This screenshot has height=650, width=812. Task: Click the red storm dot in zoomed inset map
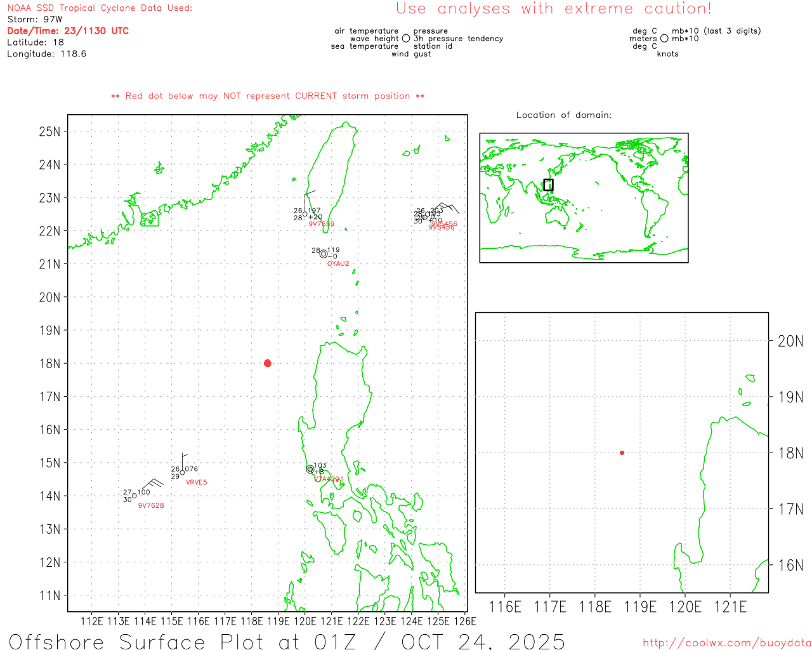[x=622, y=453]
